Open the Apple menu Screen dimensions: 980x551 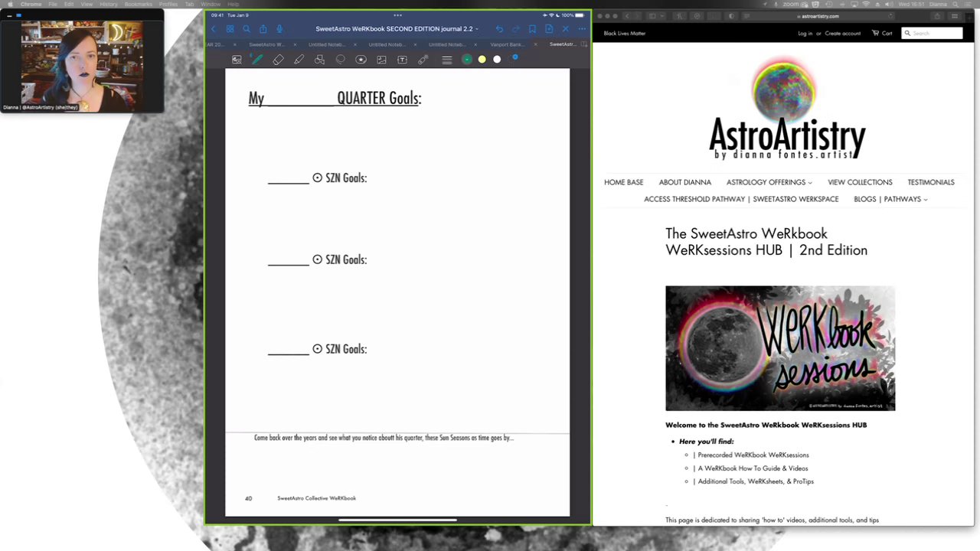coord(10,5)
